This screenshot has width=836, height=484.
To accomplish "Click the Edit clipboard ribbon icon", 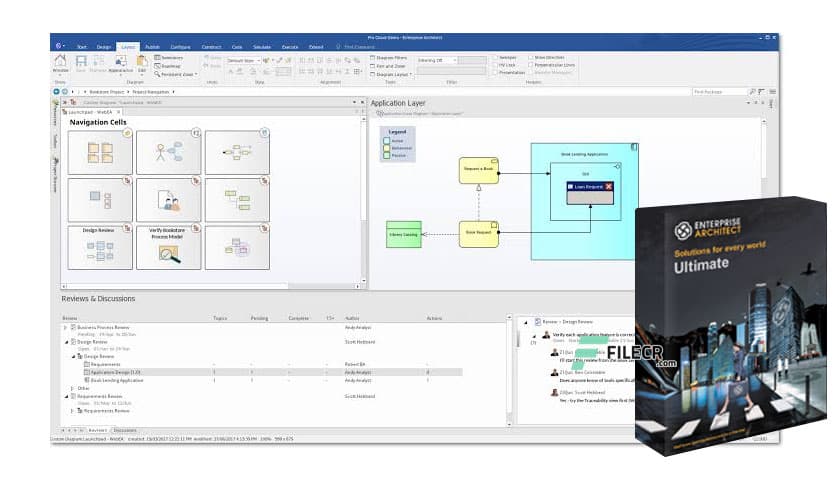I will (x=142, y=63).
